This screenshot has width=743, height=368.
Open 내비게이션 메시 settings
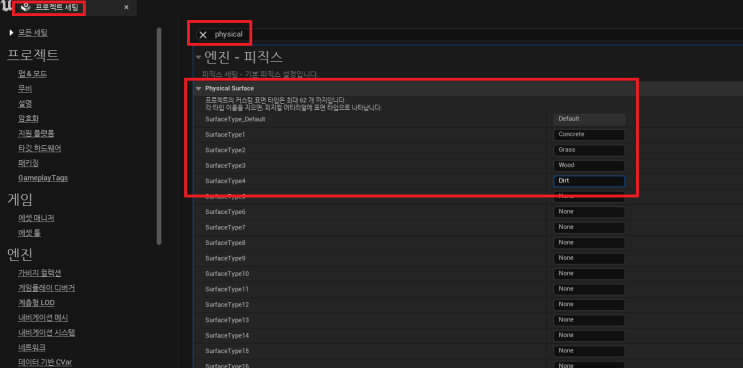[43, 318]
